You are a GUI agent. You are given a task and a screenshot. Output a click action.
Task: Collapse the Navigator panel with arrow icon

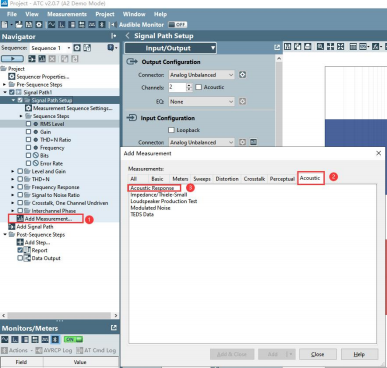pyautogui.click(x=114, y=36)
